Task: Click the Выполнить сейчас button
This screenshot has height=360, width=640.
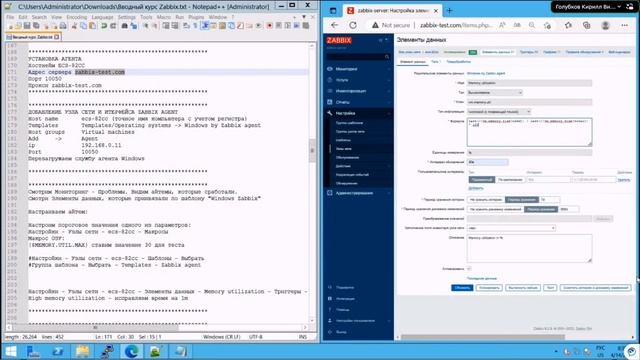Action: tap(523, 288)
